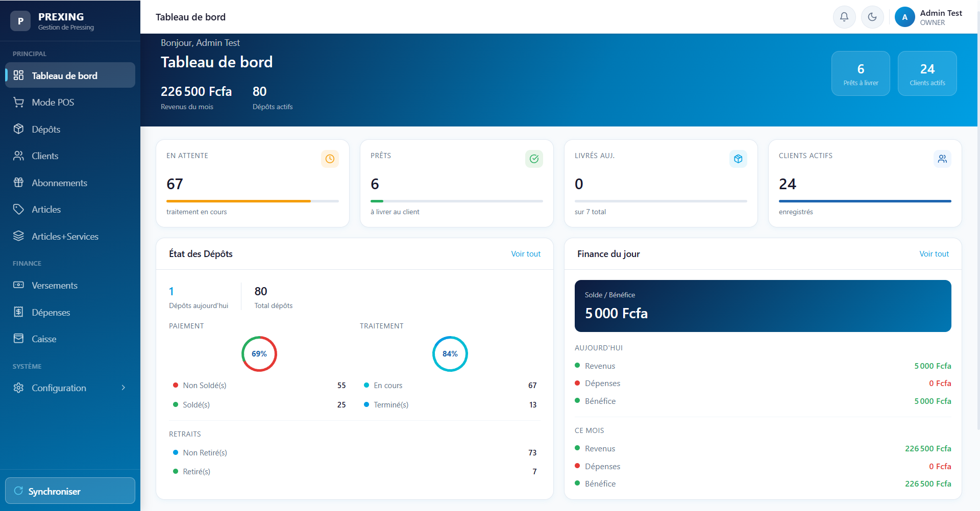Open the Versements menu item

pyautogui.click(x=70, y=285)
